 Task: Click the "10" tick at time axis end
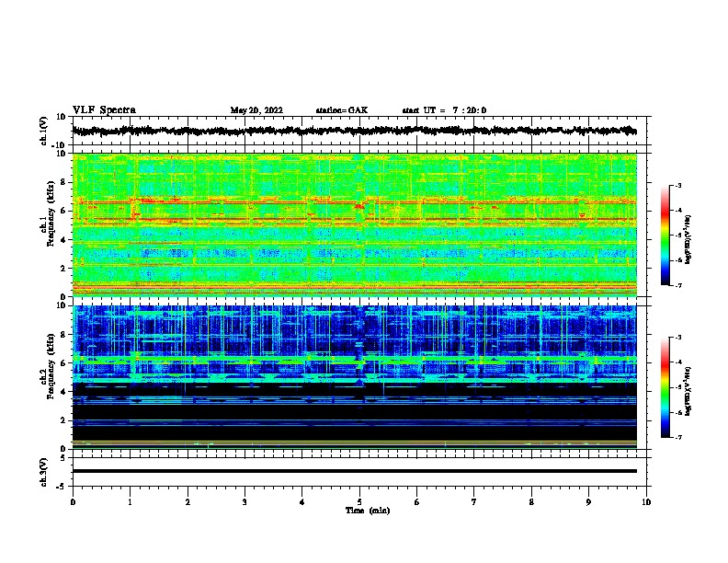pos(646,502)
